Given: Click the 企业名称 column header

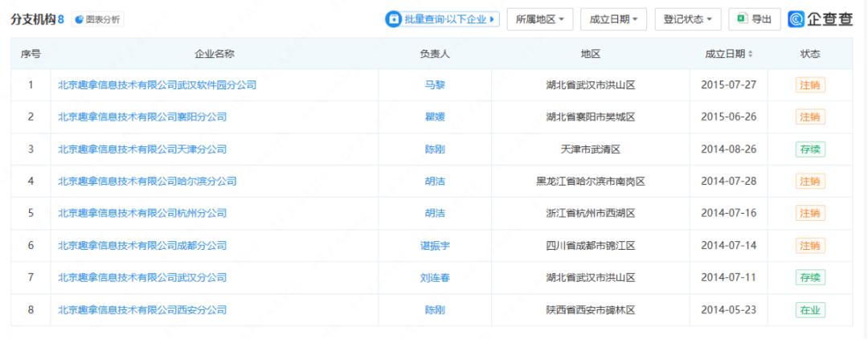Looking at the screenshot, I should (x=215, y=54).
